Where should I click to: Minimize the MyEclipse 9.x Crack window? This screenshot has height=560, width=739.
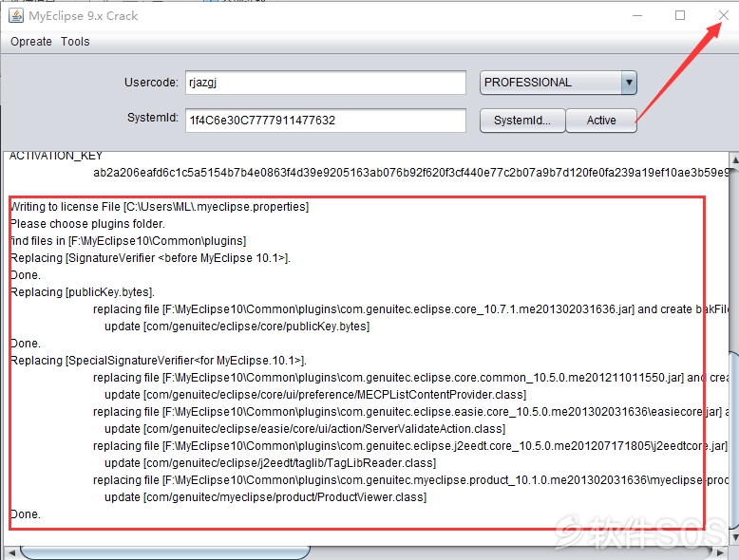(637, 15)
